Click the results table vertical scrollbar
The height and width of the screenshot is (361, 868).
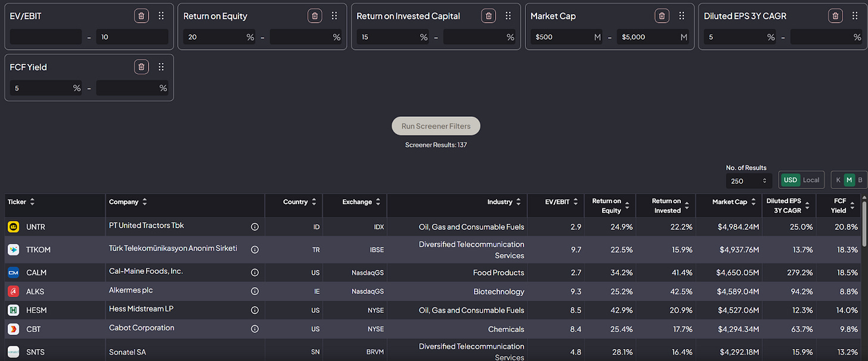865,223
